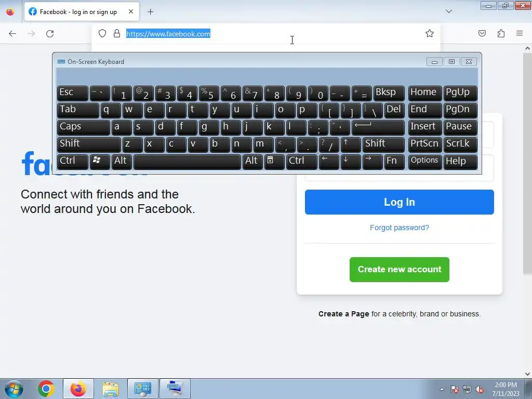This screenshot has width=532, height=399.
Task: Tap the letter q key
Action: coord(111,110)
